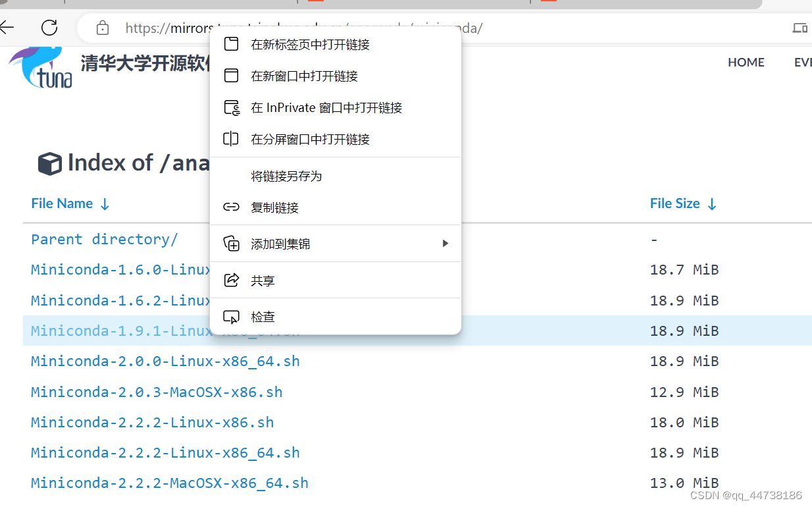Click the cast-to-device icon at top right
Screen dimensions: 812x507
799,28
